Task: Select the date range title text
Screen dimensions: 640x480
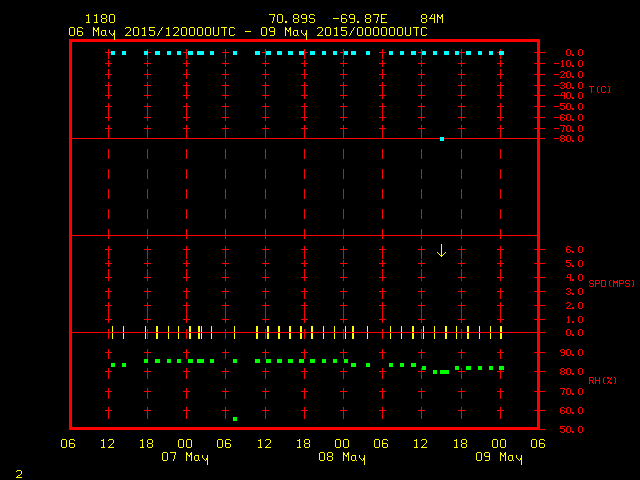Action: (x=247, y=31)
